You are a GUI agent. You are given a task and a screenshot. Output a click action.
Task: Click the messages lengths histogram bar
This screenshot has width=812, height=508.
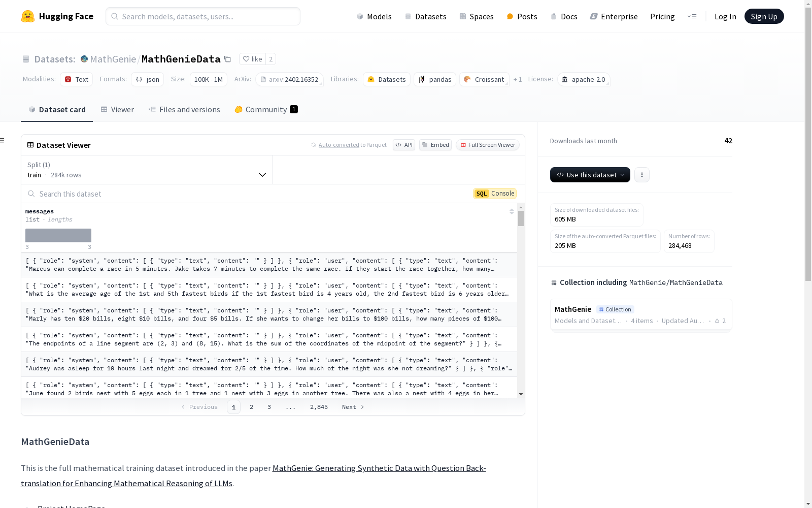click(58, 235)
